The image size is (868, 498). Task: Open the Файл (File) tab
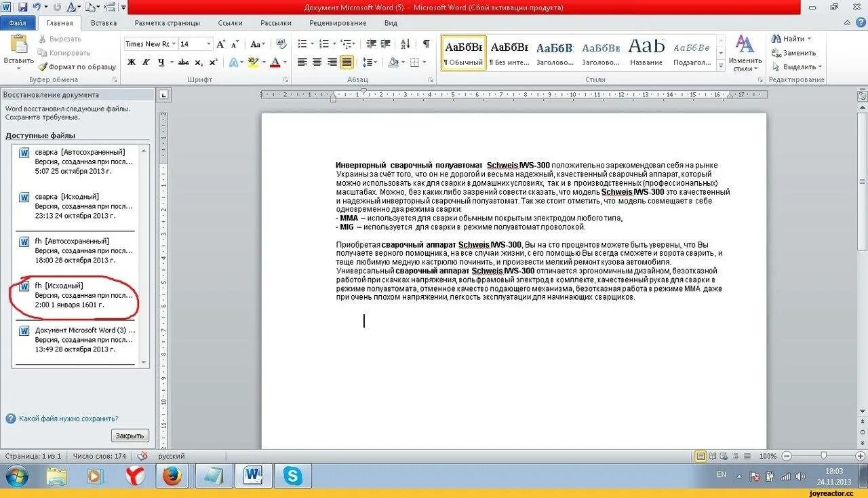[18, 22]
